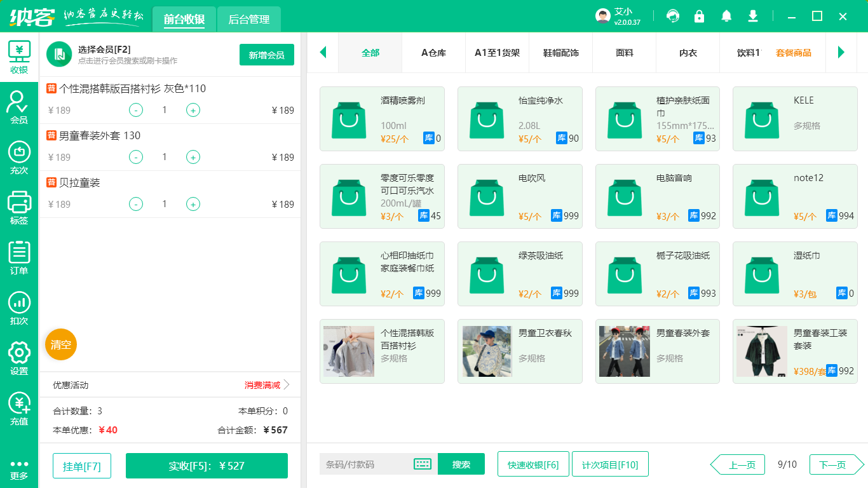
Task: Go to next page with 下一页
Action: (x=836, y=464)
